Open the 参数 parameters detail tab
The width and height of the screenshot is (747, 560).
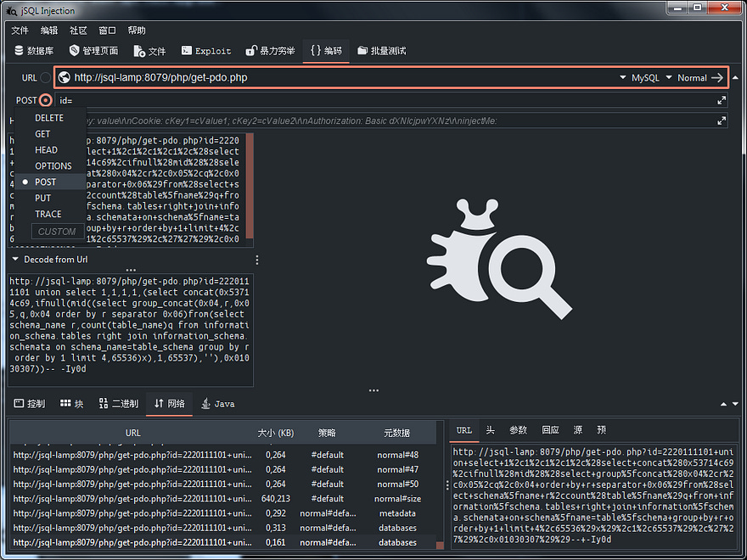pyautogui.click(x=519, y=430)
